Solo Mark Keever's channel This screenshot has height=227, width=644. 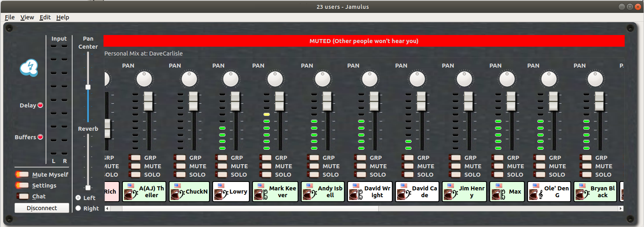coord(266,175)
